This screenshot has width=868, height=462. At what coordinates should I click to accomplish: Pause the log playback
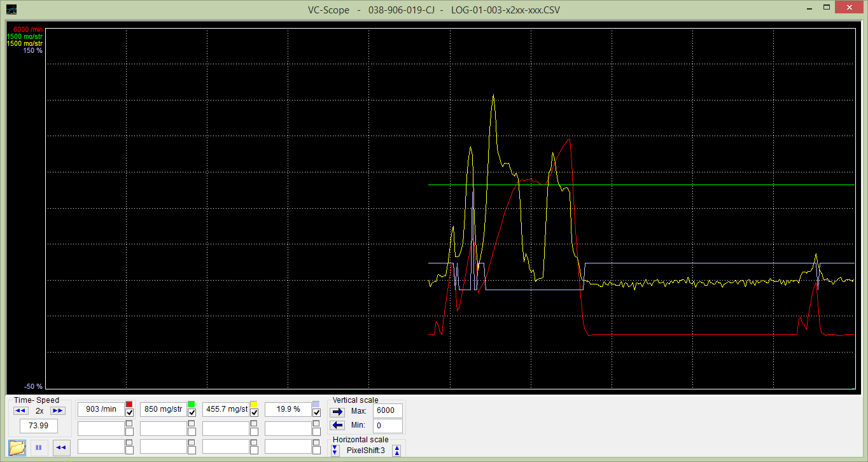[x=39, y=447]
